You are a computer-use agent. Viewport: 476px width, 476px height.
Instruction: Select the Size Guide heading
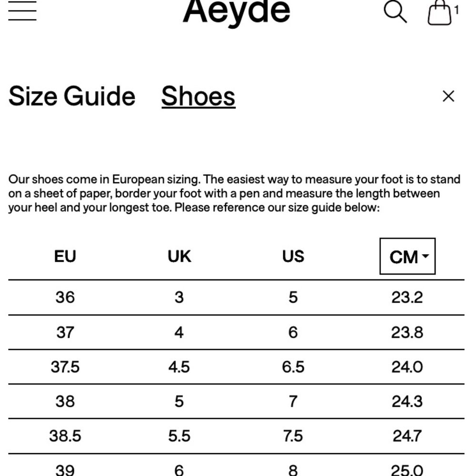(x=72, y=96)
